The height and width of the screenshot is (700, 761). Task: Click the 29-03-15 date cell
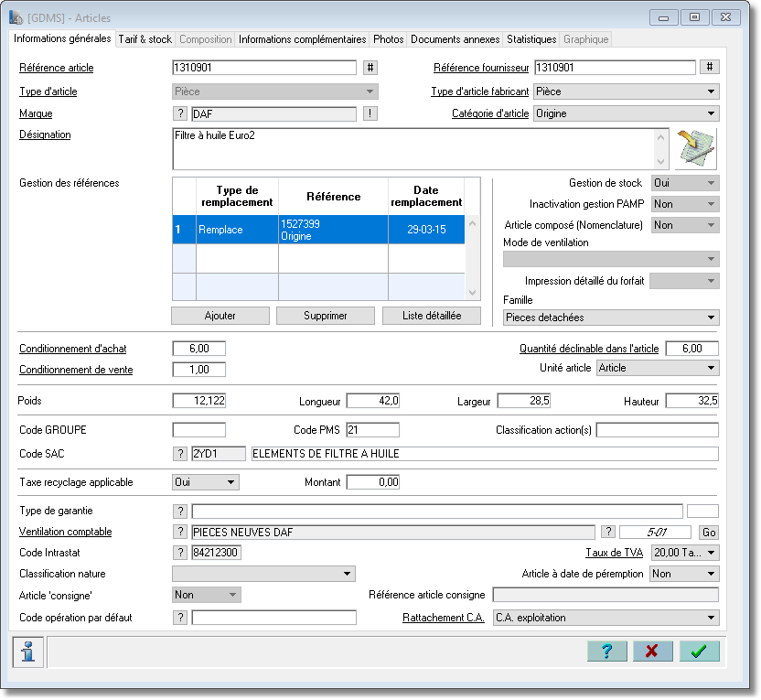pos(426,230)
